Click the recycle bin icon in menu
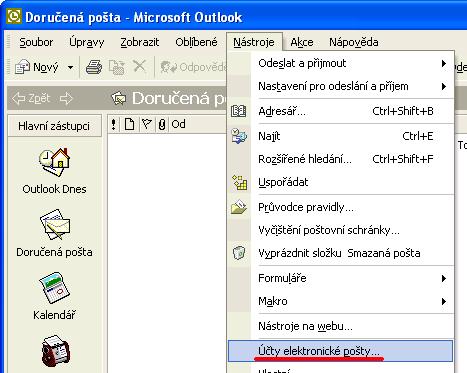 coord(239,253)
